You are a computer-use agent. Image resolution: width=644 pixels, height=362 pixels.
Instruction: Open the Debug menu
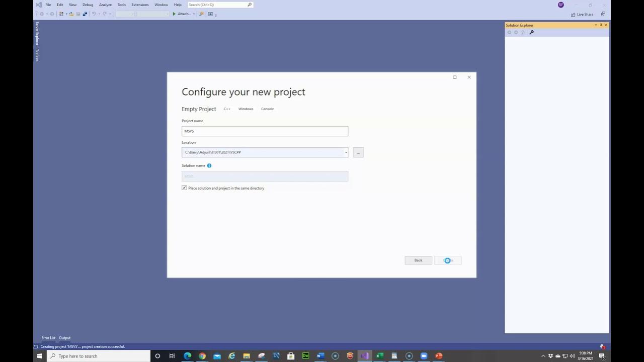[x=88, y=5]
